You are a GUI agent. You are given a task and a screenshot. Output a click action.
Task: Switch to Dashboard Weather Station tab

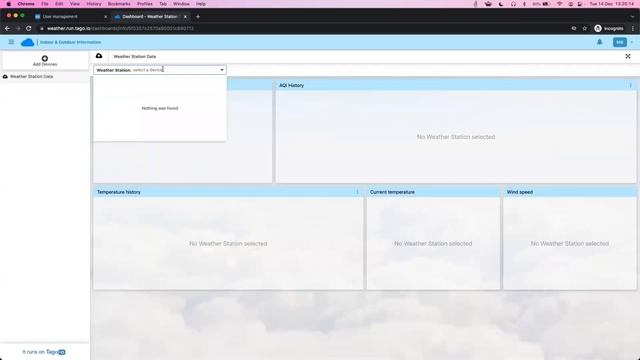click(x=151, y=17)
